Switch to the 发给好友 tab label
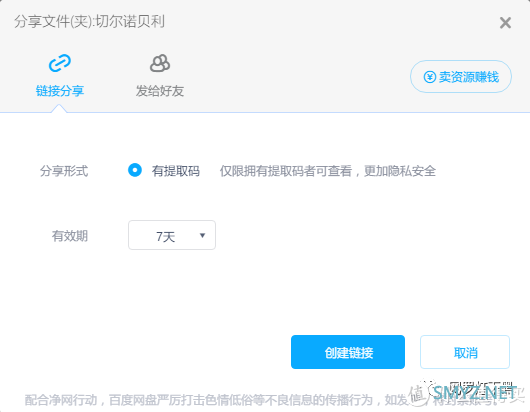Screen dimensions: 530x412 tap(160, 91)
